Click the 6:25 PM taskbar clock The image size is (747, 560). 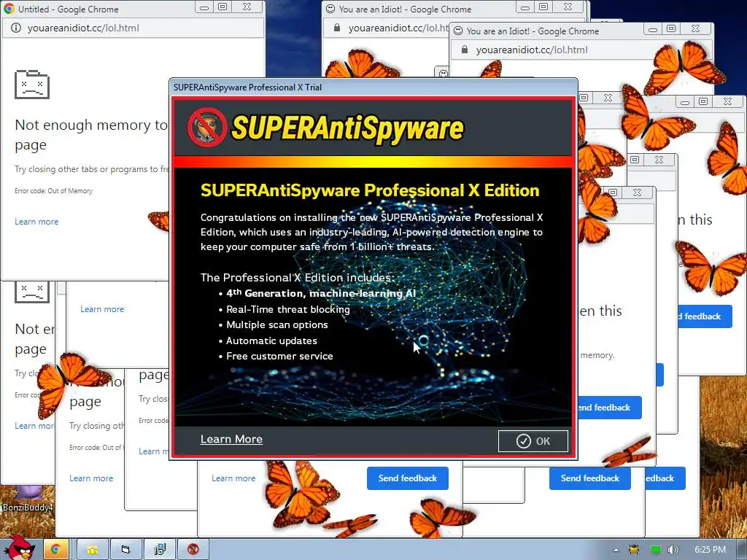[710, 550]
